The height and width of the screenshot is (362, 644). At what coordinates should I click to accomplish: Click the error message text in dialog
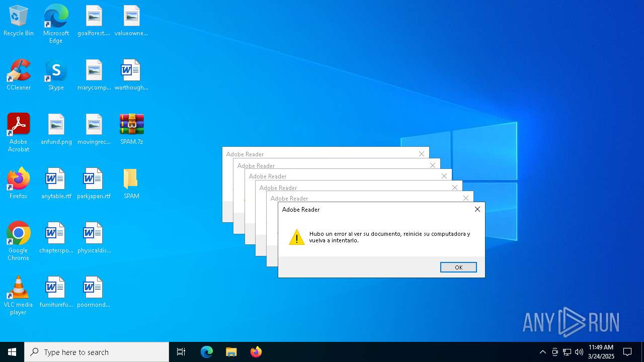[390, 237]
